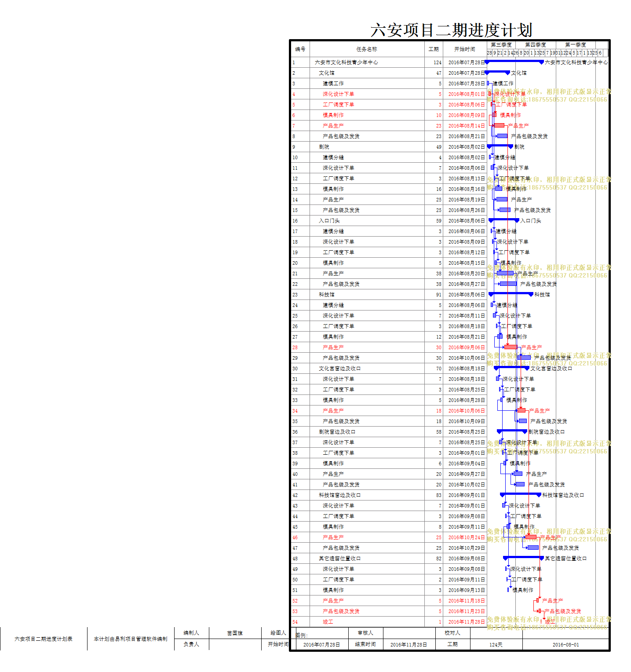
Task: Click start date 2016年11月18日 in row 52
Action: pos(467,601)
